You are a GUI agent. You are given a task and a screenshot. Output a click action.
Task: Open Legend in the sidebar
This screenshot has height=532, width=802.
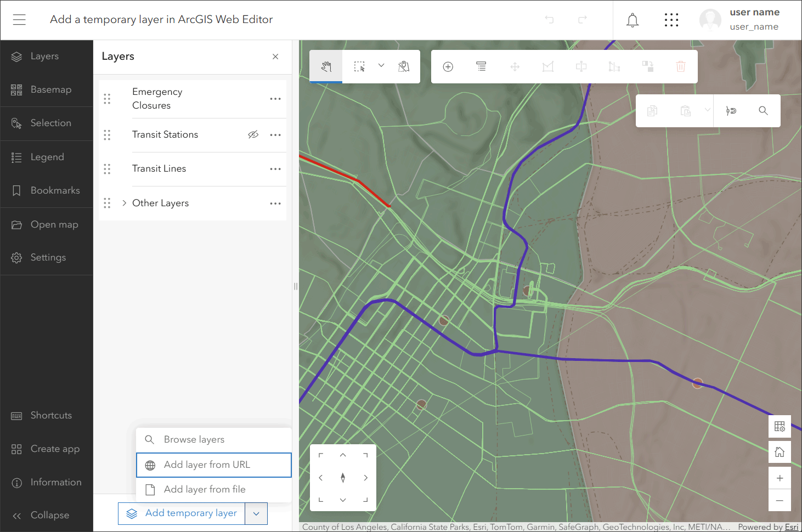pos(47,157)
